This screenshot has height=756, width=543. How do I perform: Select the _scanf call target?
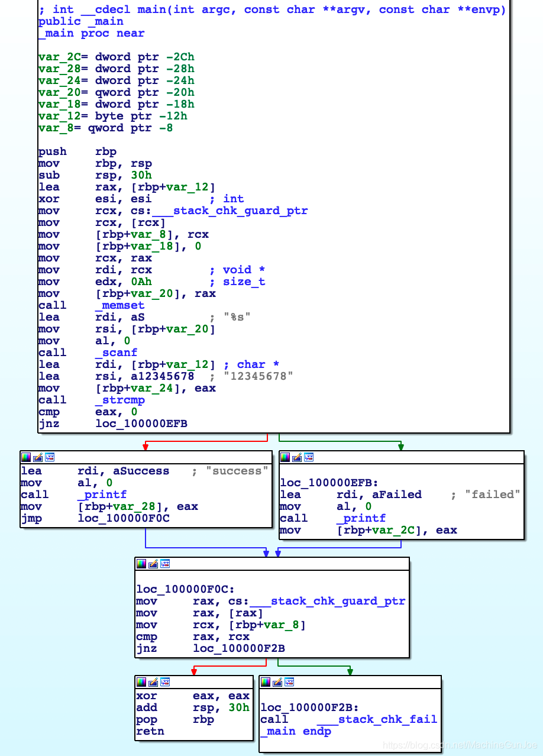pyautogui.click(x=117, y=353)
